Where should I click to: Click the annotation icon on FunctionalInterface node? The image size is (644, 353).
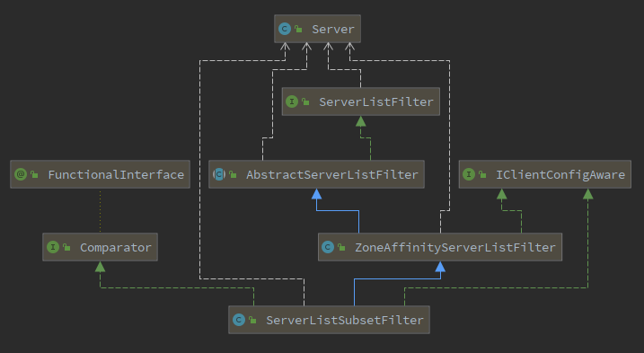(21, 174)
